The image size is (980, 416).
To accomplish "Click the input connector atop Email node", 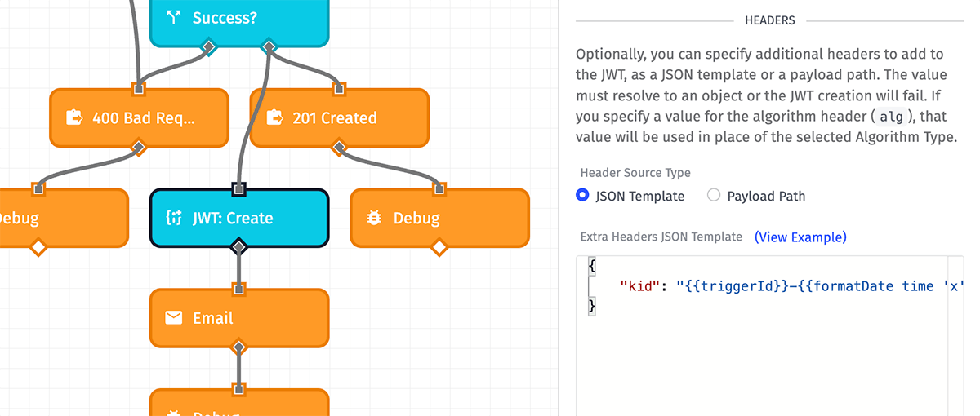I will pos(239,290).
